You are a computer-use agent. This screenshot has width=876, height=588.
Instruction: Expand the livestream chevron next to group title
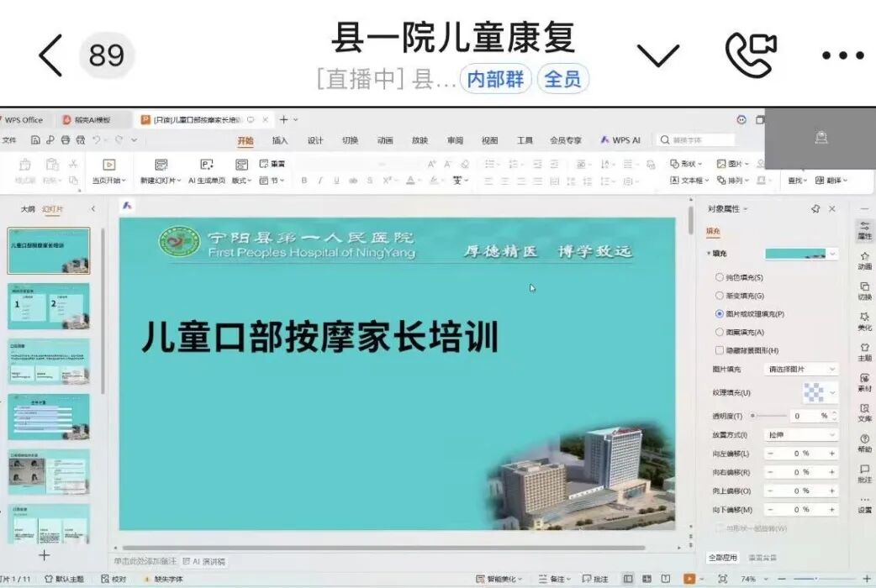point(658,55)
